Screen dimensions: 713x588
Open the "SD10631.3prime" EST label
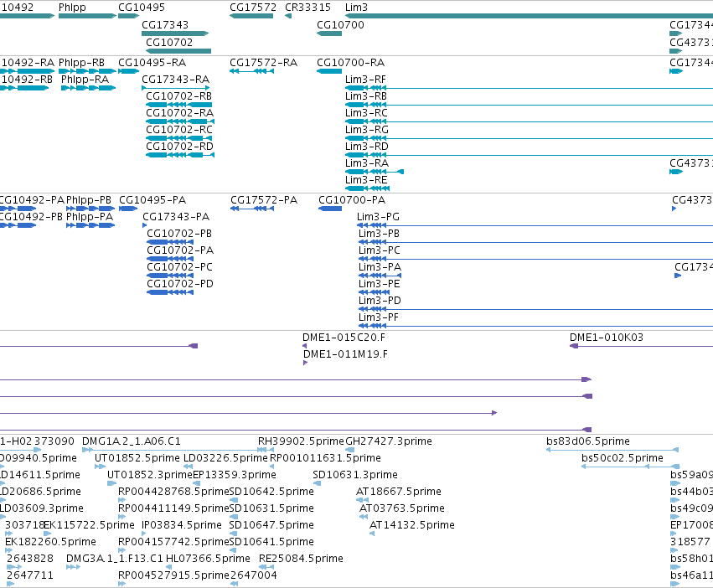[355, 475]
